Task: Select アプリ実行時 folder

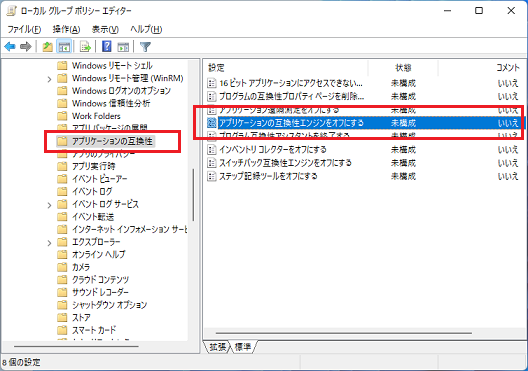Action: click(94, 166)
